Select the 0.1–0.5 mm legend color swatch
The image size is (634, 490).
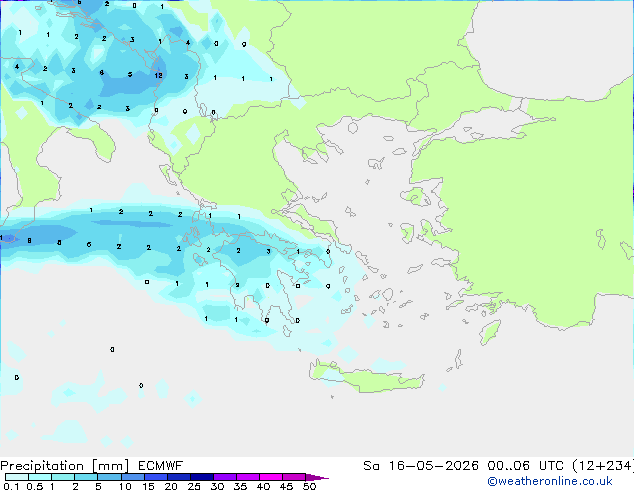point(17,477)
